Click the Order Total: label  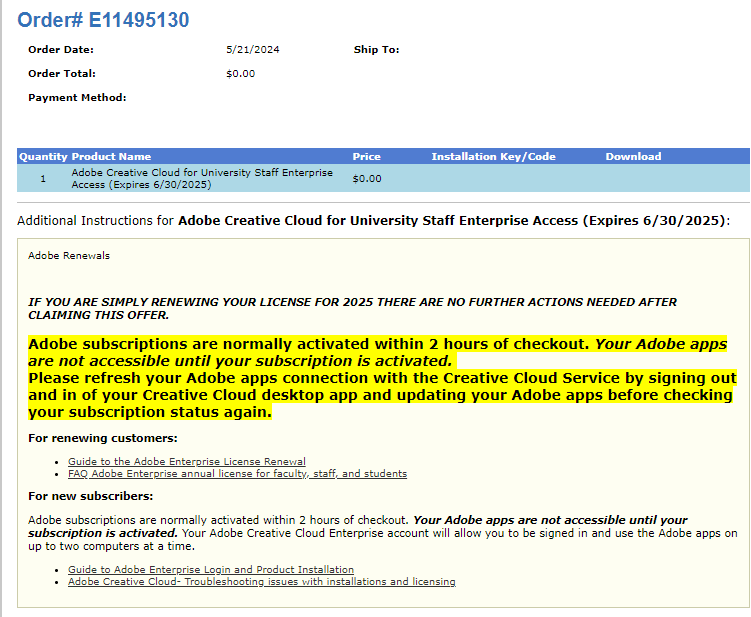tap(62, 73)
